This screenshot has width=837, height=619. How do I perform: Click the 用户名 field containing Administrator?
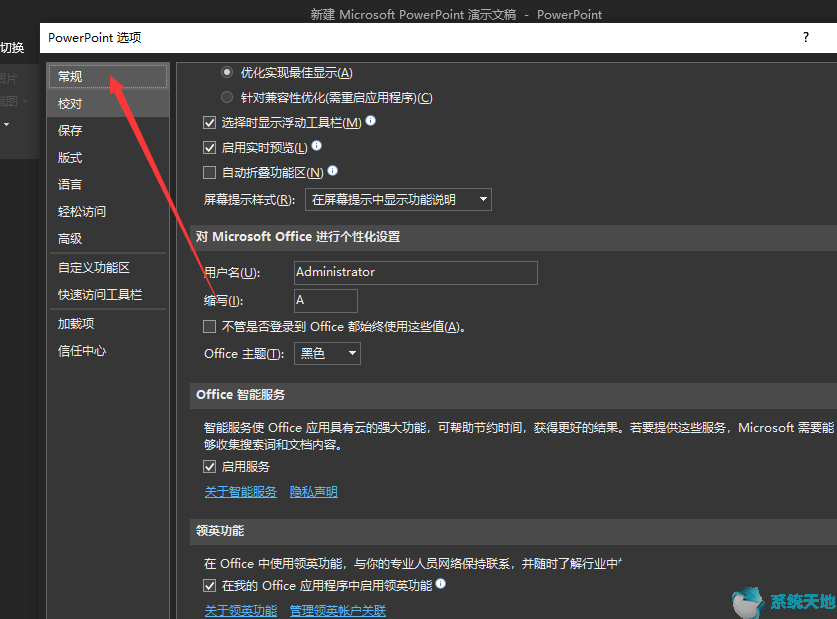[x=416, y=273]
